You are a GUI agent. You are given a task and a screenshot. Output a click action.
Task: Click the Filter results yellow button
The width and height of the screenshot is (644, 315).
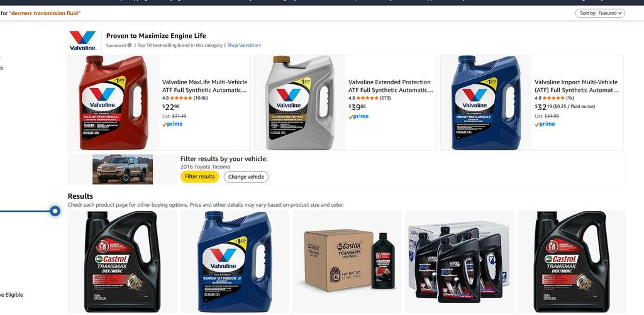click(199, 177)
